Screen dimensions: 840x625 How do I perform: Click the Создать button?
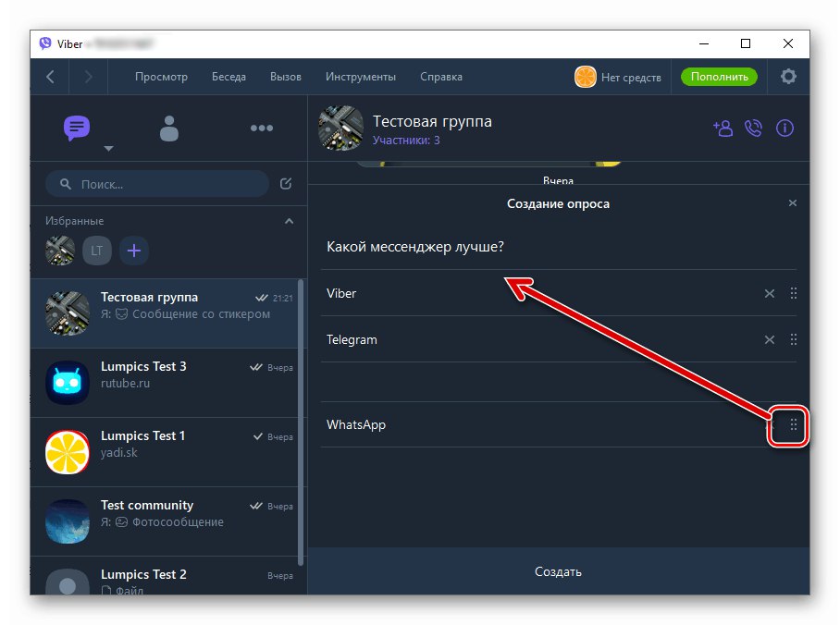click(559, 571)
